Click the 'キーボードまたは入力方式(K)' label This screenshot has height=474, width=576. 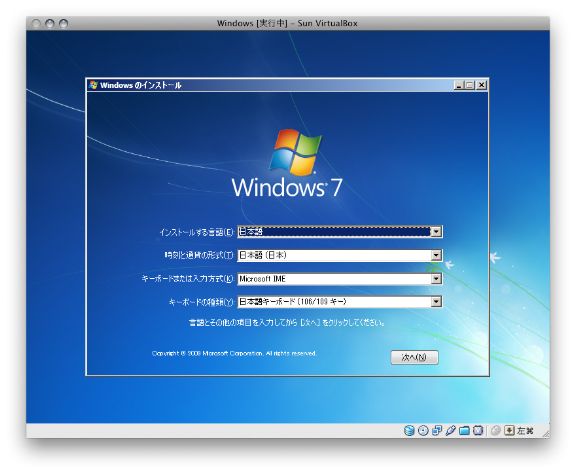[188, 279]
